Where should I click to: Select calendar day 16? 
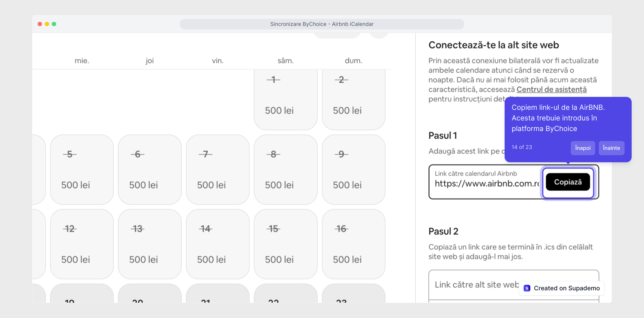coord(353,244)
